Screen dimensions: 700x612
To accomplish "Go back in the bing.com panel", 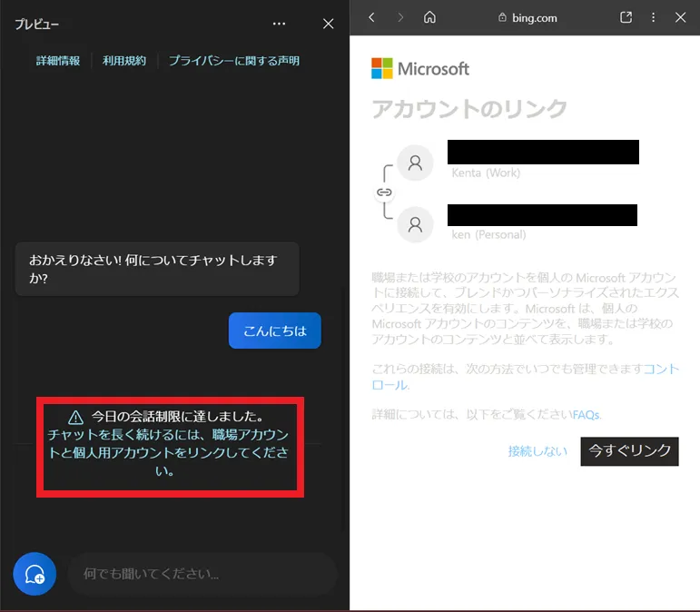I will 371,17.
